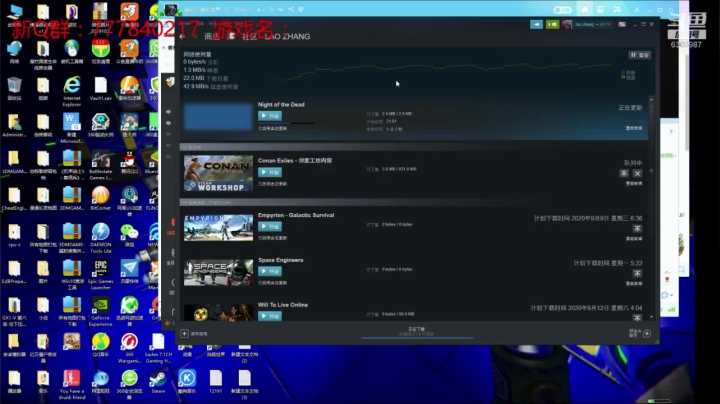Open Internet Explorer desktop icon
The width and height of the screenshot is (720, 404).
[72, 91]
